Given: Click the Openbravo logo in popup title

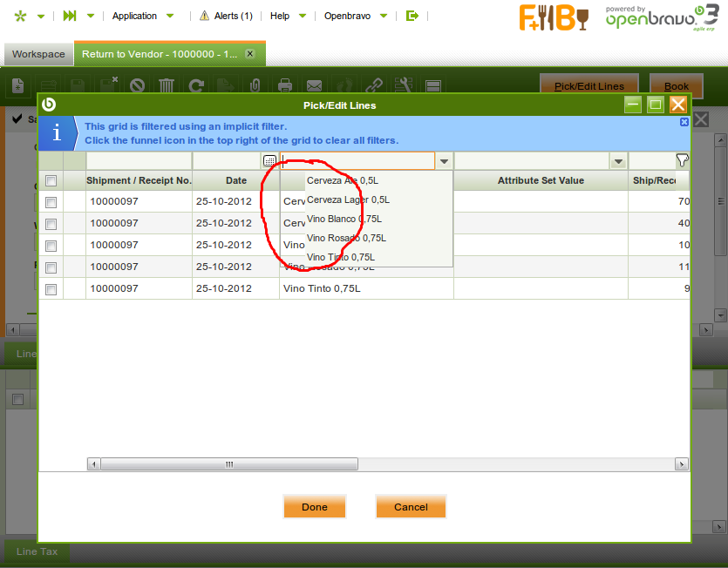Looking at the screenshot, I should 49,105.
